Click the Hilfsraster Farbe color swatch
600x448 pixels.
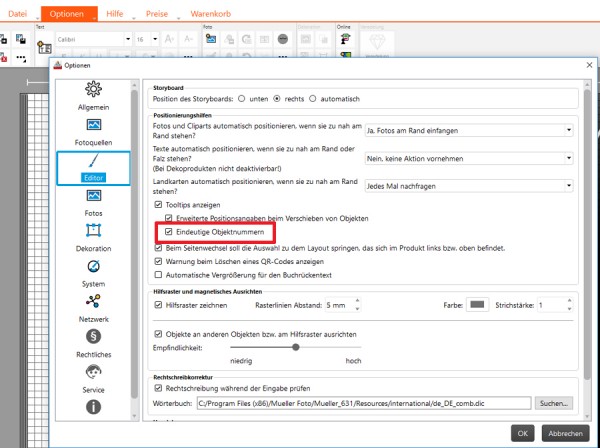coord(476,304)
